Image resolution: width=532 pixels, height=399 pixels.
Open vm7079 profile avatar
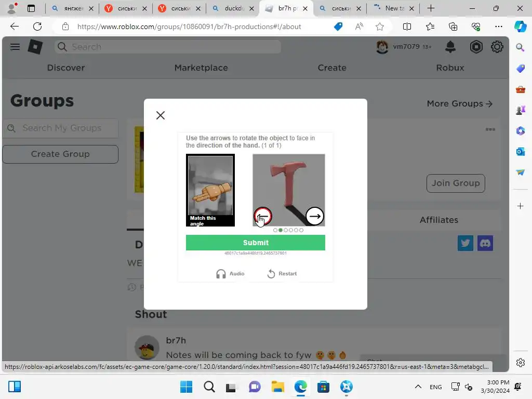tap(382, 47)
